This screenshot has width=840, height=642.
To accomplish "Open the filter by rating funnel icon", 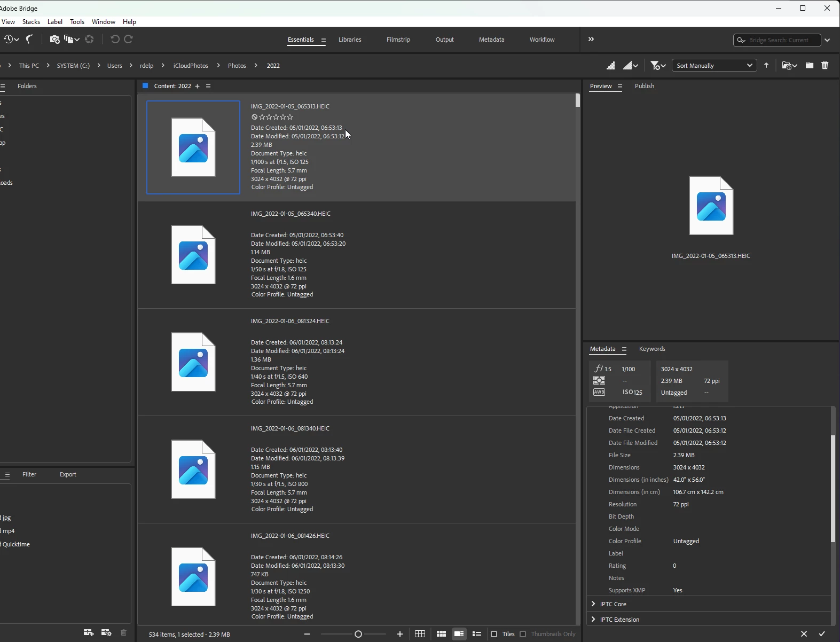I will (658, 65).
